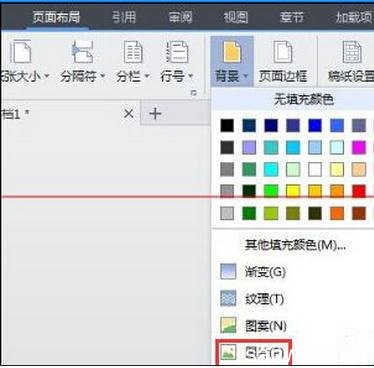Expand the 行号 dropdown arrow

(191, 76)
